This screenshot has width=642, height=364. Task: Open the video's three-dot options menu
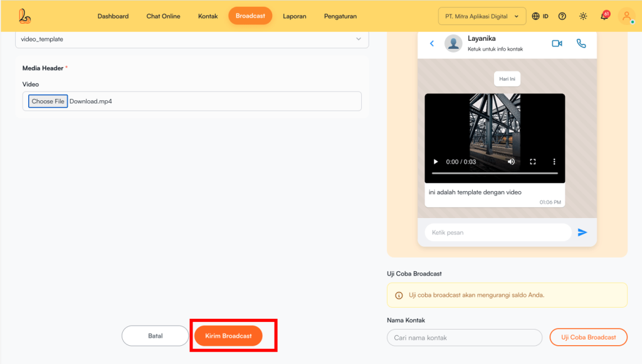pyautogui.click(x=554, y=162)
